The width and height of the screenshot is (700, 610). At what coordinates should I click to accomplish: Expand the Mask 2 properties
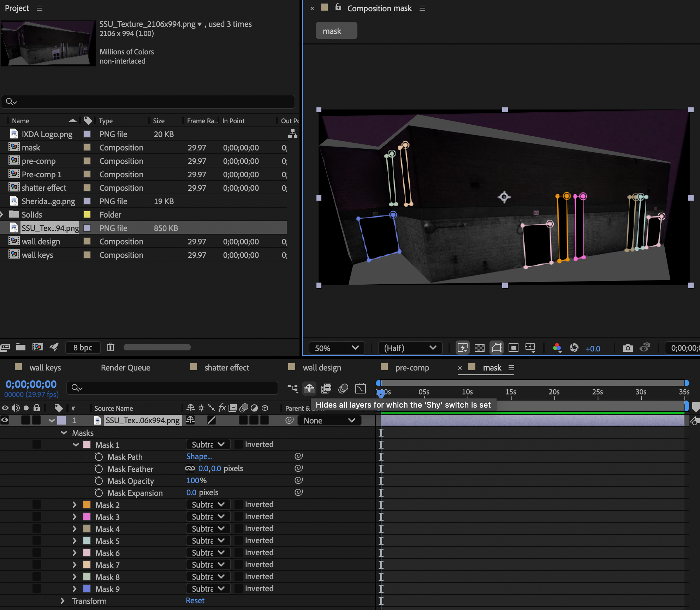tap(75, 505)
